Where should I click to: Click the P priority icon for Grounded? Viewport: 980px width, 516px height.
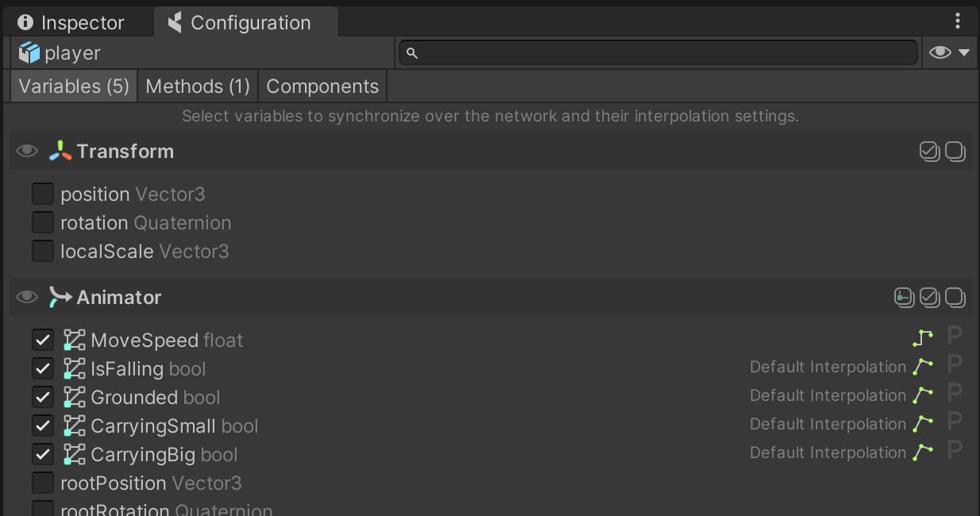click(x=955, y=396)
